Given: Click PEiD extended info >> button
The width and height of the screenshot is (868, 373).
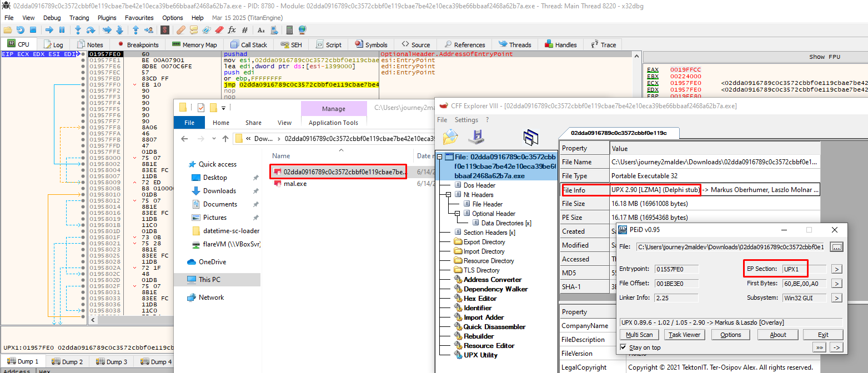Looking at the screenshot, I should coord(819,347).
